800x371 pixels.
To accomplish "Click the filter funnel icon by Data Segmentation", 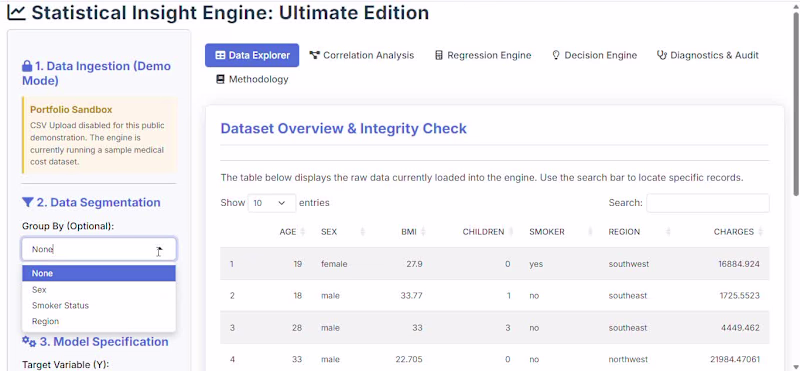I will click(x=28, y=203).
